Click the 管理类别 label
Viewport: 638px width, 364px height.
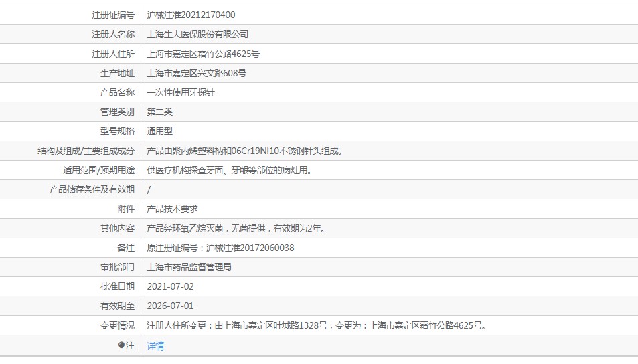point(118,112)
